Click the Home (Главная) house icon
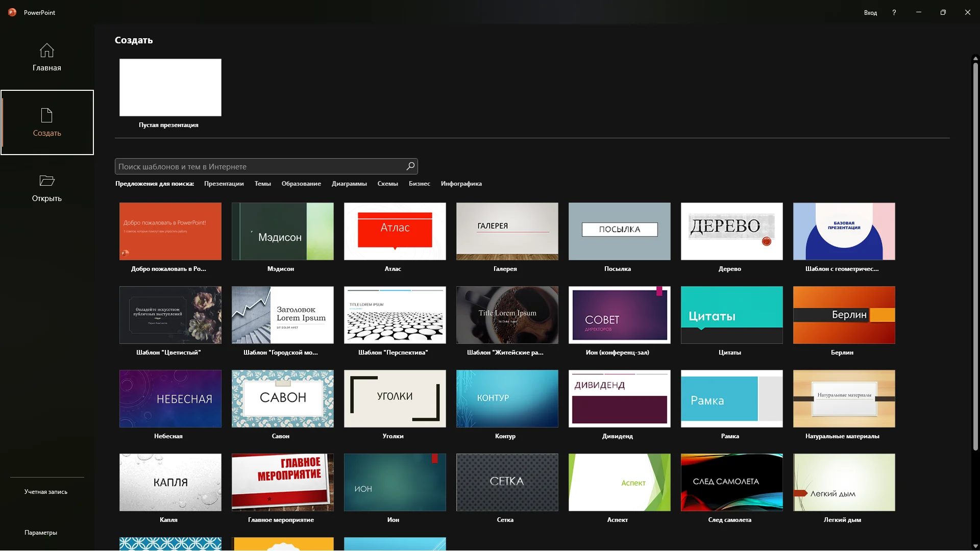The image size is (980, 551). click(x=46, y=51)
